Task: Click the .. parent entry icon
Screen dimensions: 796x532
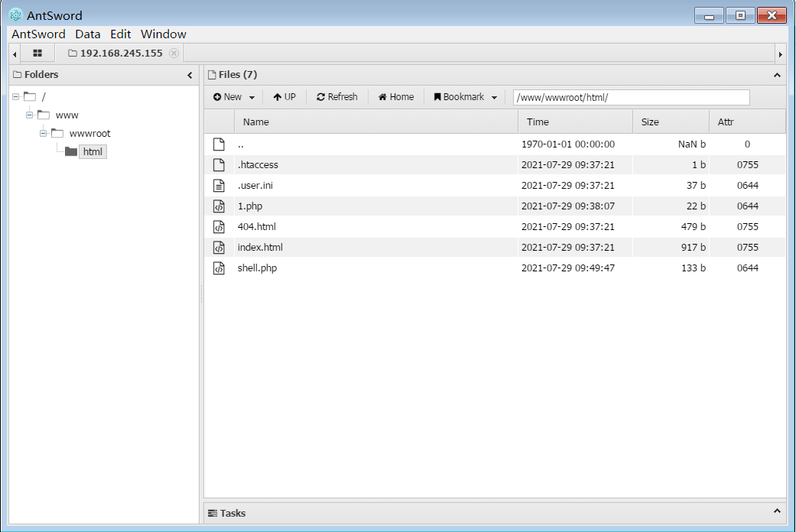Action: tap(219, 144)
